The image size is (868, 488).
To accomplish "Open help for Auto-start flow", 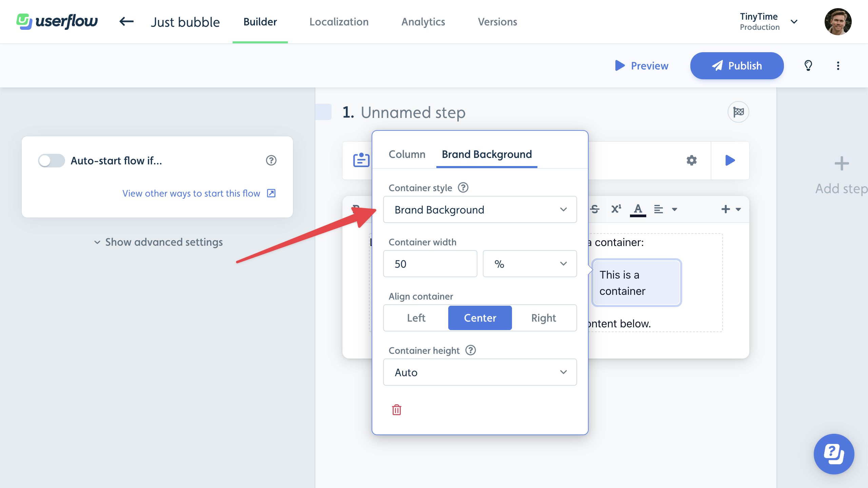I will point(271,160).
